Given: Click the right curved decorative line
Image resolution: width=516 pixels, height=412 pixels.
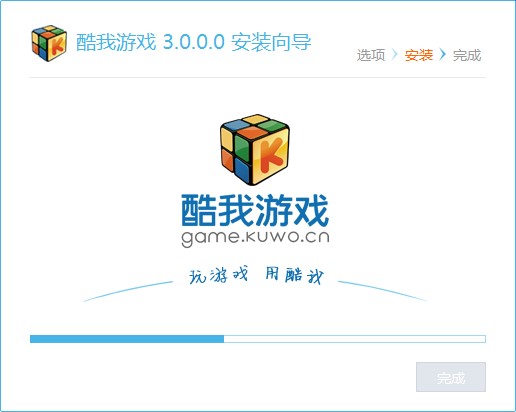Looking at the screenshot, I should (383, 291).
